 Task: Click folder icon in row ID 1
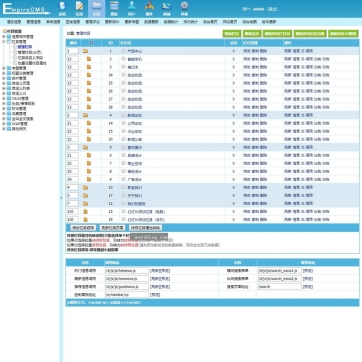click(x=85, y=51)
